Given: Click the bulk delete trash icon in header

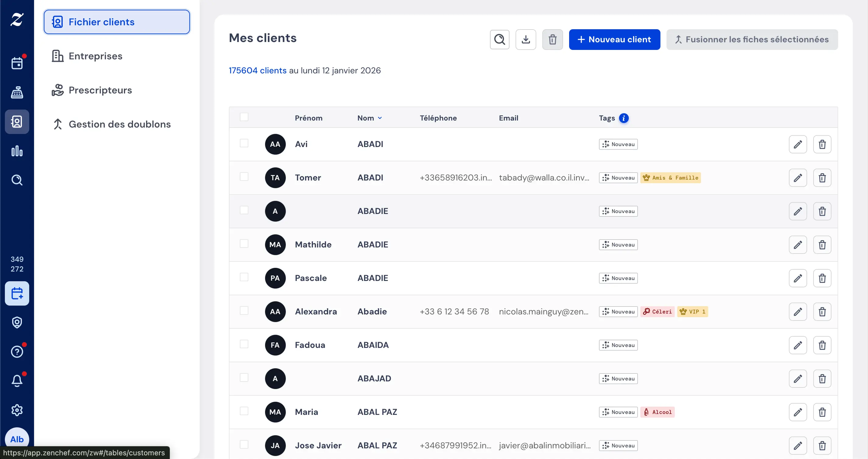Looking at the screenshot, I should (552, 40).
